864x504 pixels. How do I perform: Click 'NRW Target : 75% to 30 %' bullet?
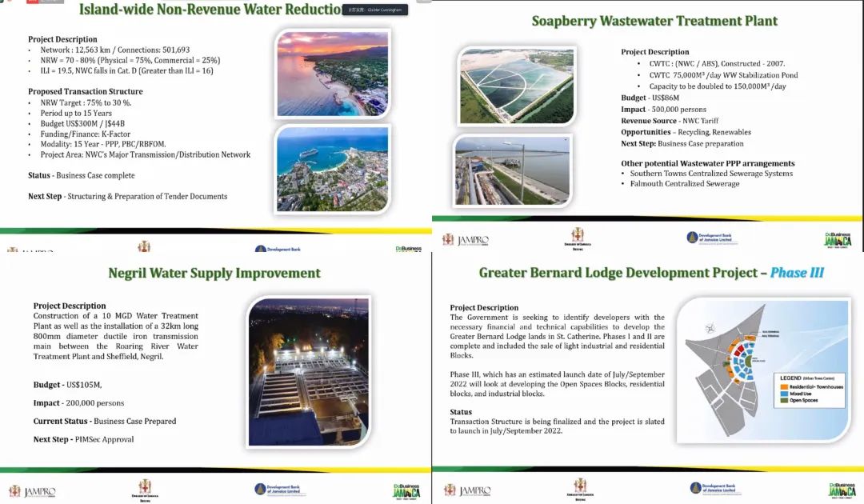[86, 102]
